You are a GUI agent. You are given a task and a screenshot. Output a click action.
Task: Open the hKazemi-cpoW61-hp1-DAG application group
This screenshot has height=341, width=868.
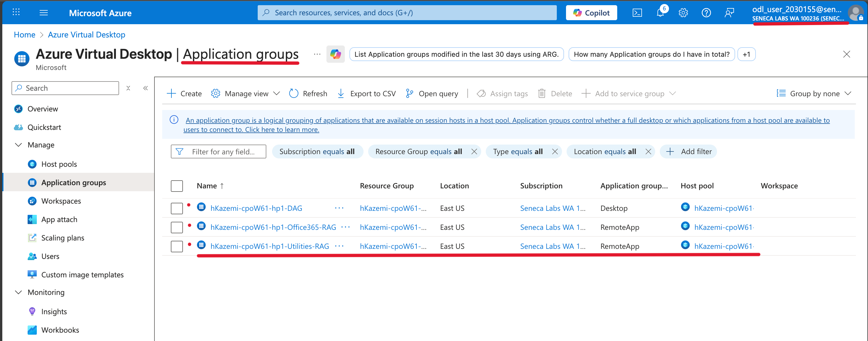[x=256, y=208]
